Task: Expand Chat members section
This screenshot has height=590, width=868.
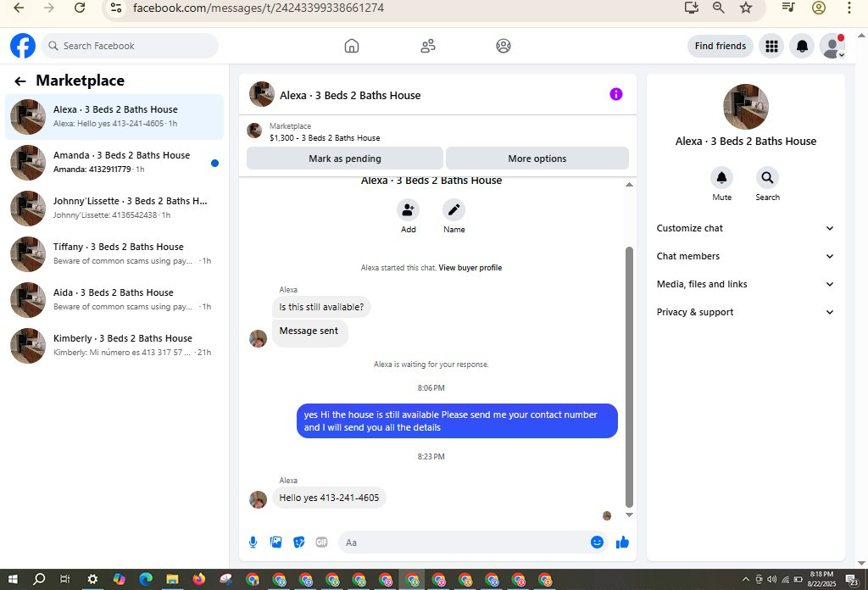Action: 745,256
